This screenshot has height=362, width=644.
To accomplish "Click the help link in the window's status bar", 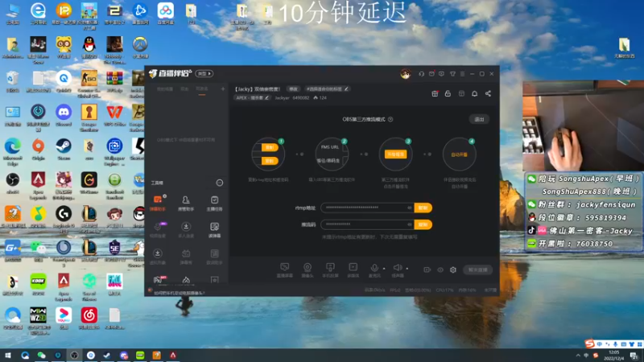I will [179, 293].
